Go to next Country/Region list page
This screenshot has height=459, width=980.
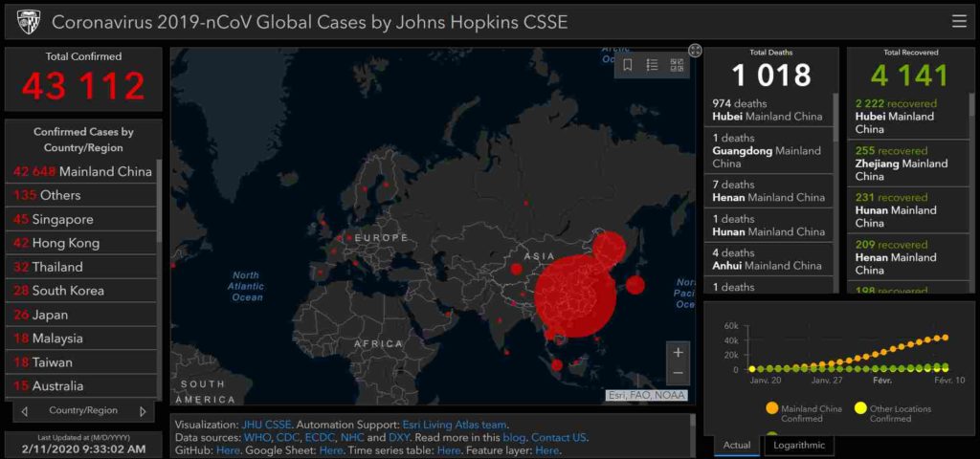[x=143, y=411]
